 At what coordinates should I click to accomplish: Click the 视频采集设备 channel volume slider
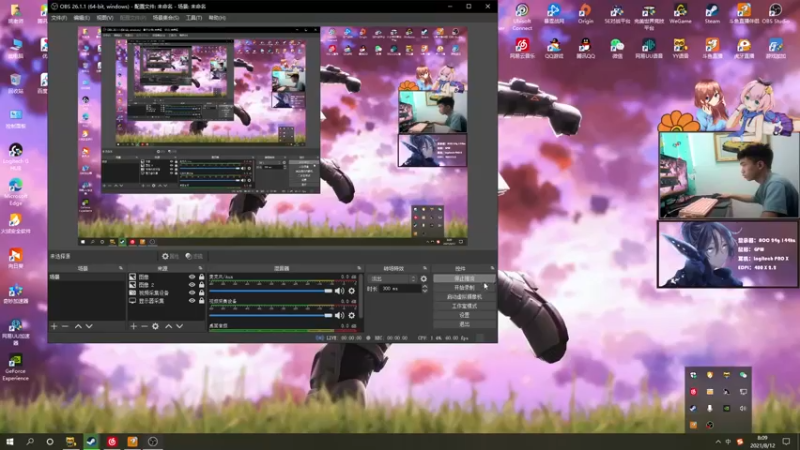[x=270, y=315]
